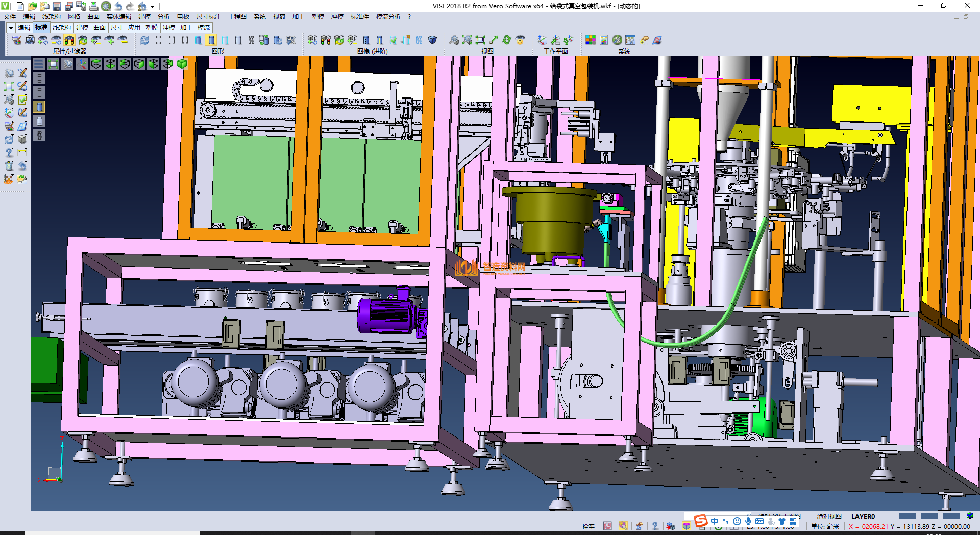The height and width of the screenshot is (535, 980).
Task: Switch to the 线架构 toolbar tab
Action: tap(61, 28)
